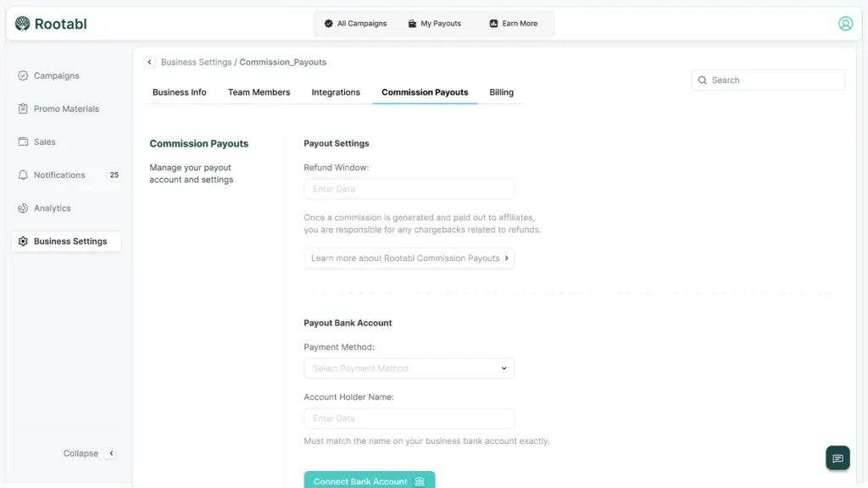Click the Business Settings gear icon

click(23, 241)
